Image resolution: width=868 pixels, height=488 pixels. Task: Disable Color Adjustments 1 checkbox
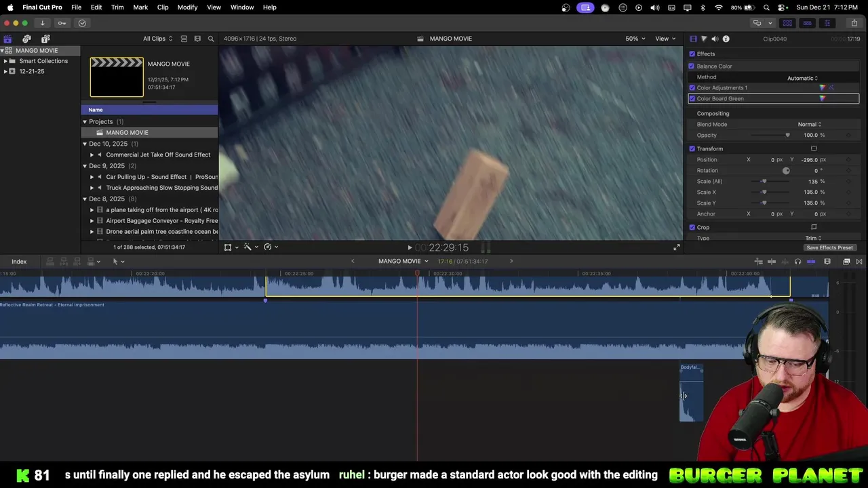[x=692, y=87]
